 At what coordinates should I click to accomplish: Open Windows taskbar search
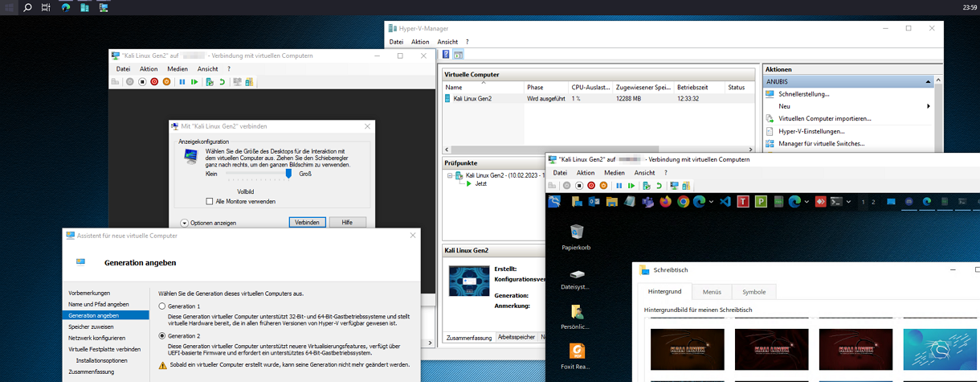[27, 7]
